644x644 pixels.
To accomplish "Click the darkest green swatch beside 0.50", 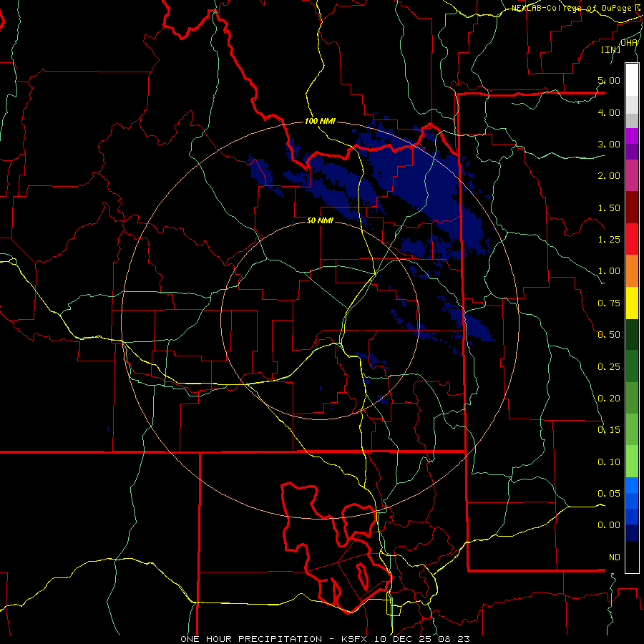I will point(632,334).
